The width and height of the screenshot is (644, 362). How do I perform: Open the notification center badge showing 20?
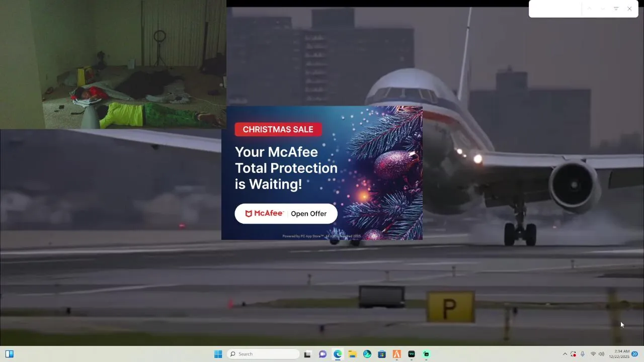(x=634, y=354)
